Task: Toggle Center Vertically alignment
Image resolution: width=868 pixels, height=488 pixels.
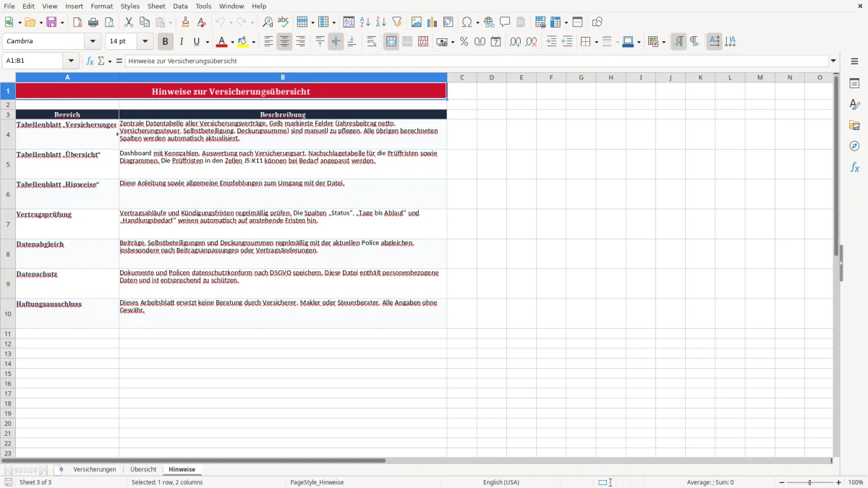Action: pyautogui.click(x=336, y=42)
